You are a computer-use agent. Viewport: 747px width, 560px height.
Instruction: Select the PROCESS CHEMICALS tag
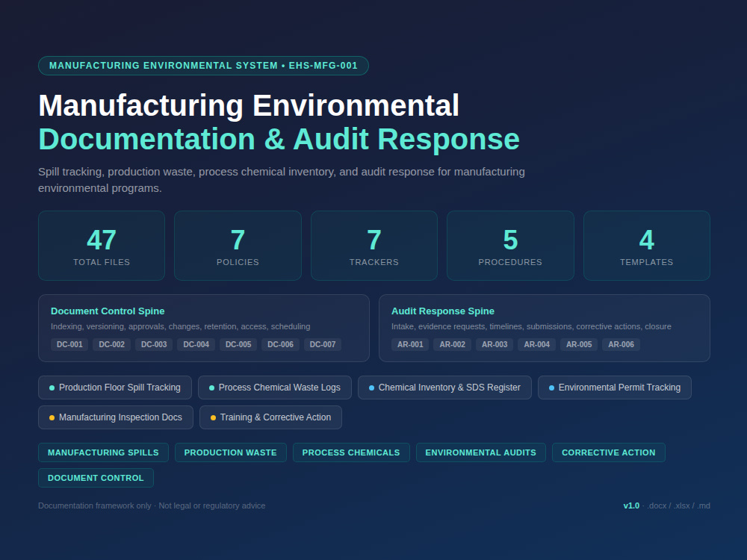click(x=351, y=452)
